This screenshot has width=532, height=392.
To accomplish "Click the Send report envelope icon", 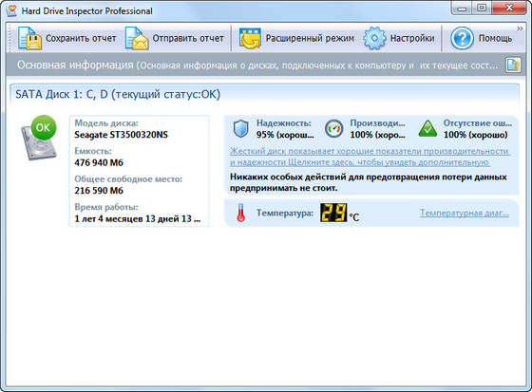I will (137, 38).
